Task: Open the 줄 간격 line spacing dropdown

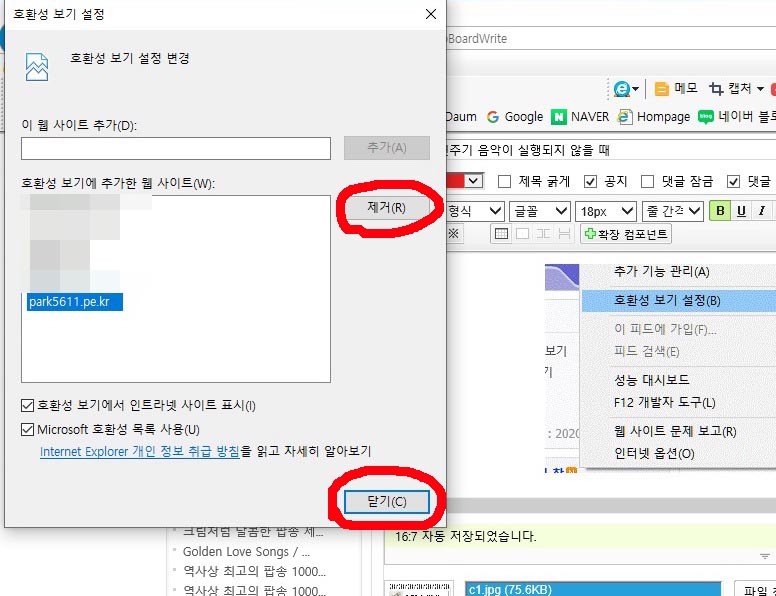Action: point(673,211)
